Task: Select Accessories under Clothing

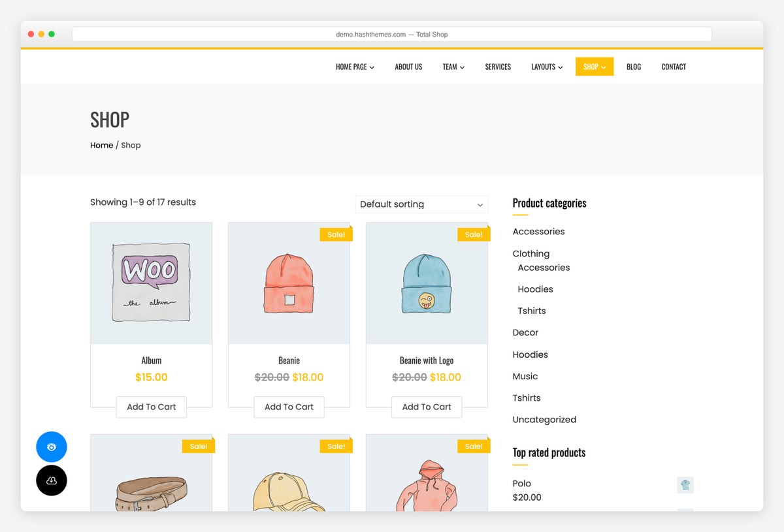Action: (544, 268)
